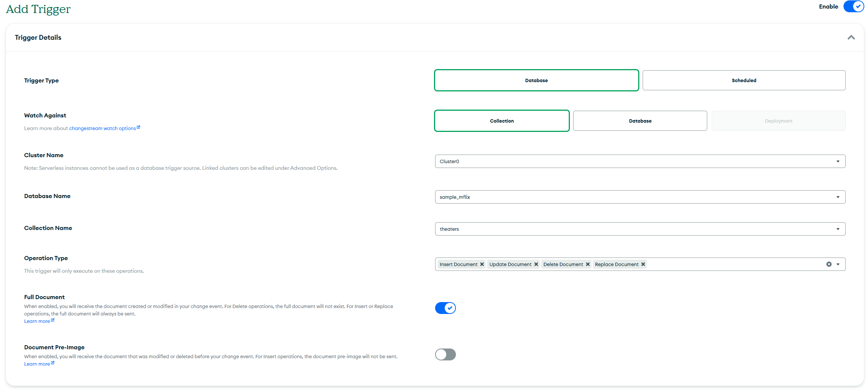Remove the Update Document tag

536,264
